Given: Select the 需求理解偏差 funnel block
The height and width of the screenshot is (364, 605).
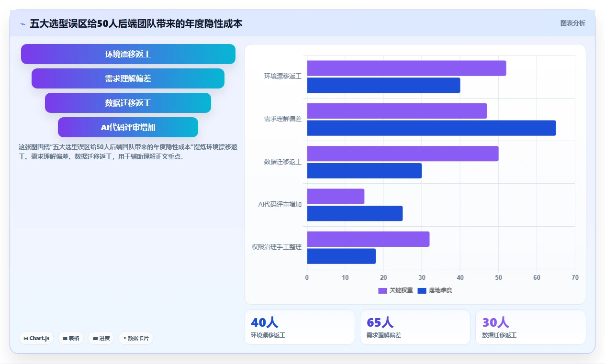Looking at the screenshot, I should click(128, 78).
